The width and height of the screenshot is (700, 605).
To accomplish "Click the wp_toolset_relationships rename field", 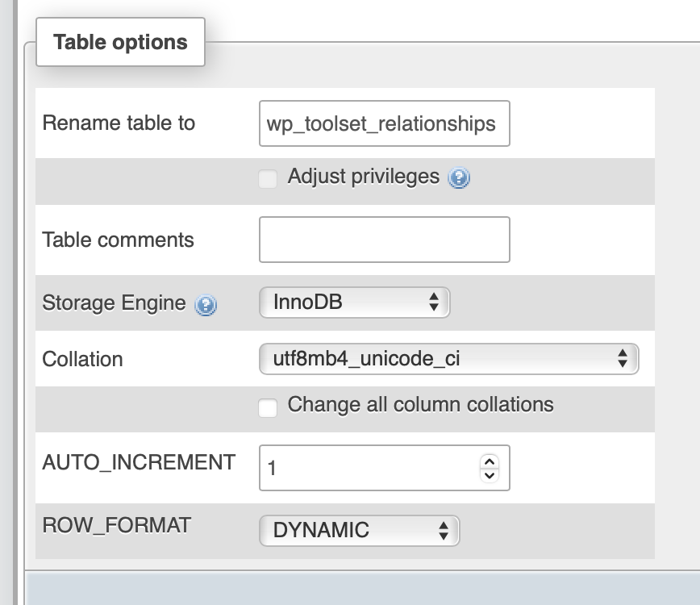I will 384,123.
